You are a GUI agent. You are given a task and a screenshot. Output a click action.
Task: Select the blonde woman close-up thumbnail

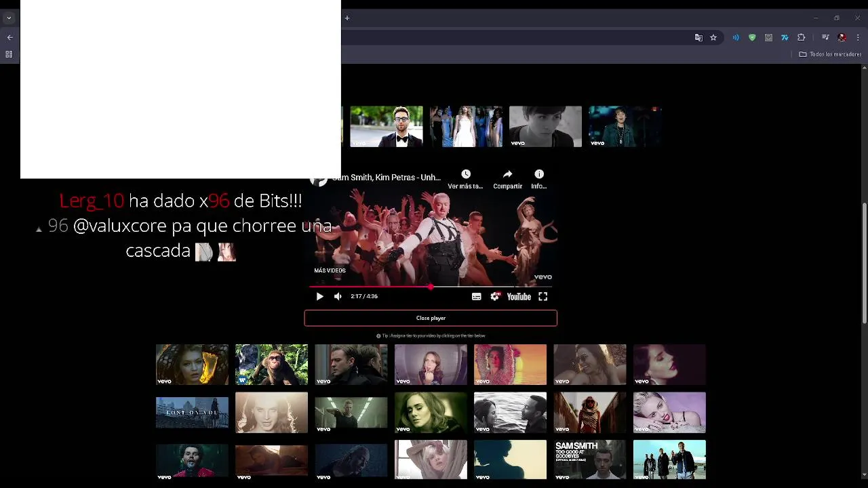point(271,413)
